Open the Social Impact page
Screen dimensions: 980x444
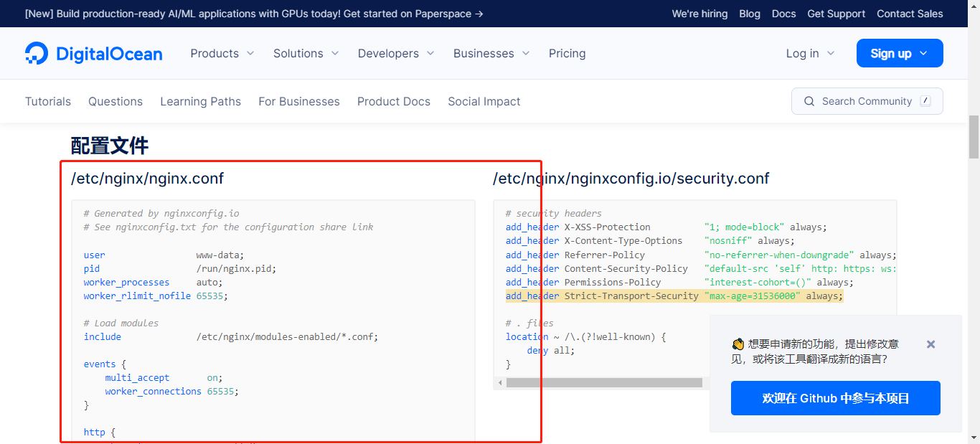click(484, 102)
